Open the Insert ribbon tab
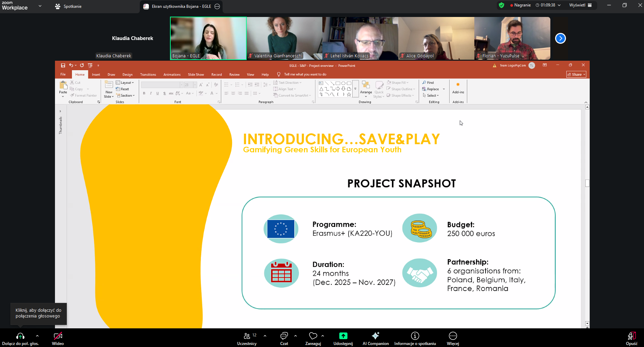This screenshot has height=347, width=644. [96, 75]
